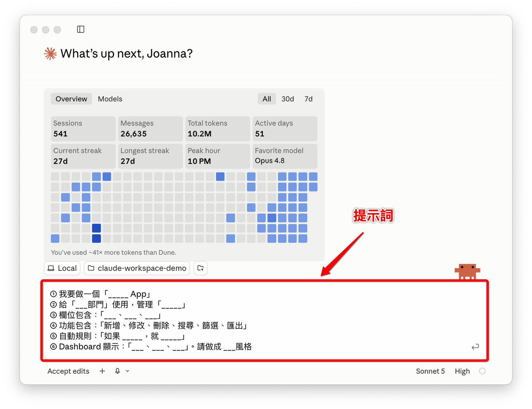Select the All time range

pos(267,99)
